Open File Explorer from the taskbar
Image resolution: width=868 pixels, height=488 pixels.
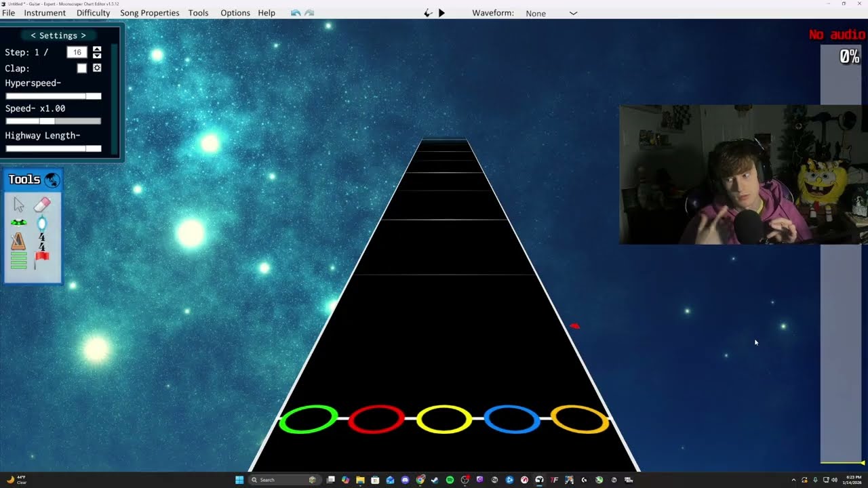point(360,480)
